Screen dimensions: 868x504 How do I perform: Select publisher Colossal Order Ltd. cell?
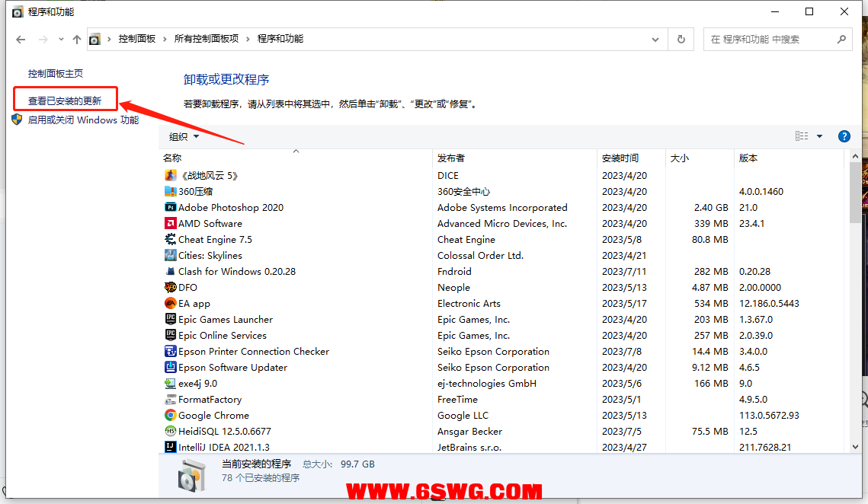[481, 256]
